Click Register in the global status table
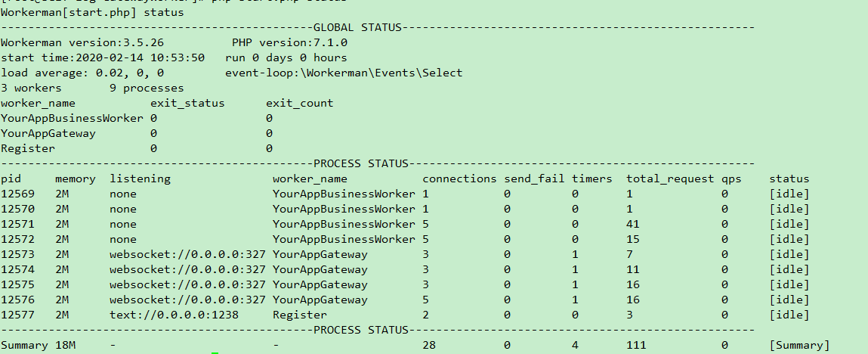 28,148
